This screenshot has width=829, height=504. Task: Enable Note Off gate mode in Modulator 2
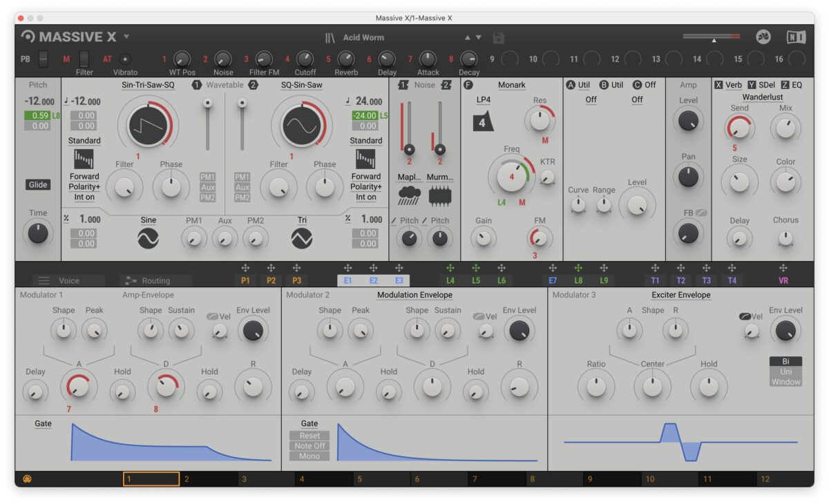click(309, 446)
